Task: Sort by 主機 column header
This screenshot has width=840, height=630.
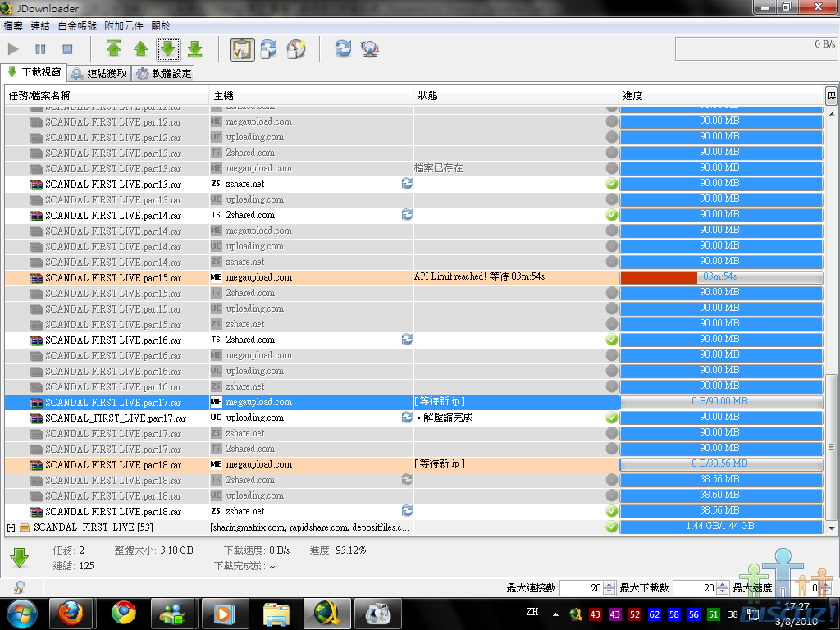Action: click(311, 95)
